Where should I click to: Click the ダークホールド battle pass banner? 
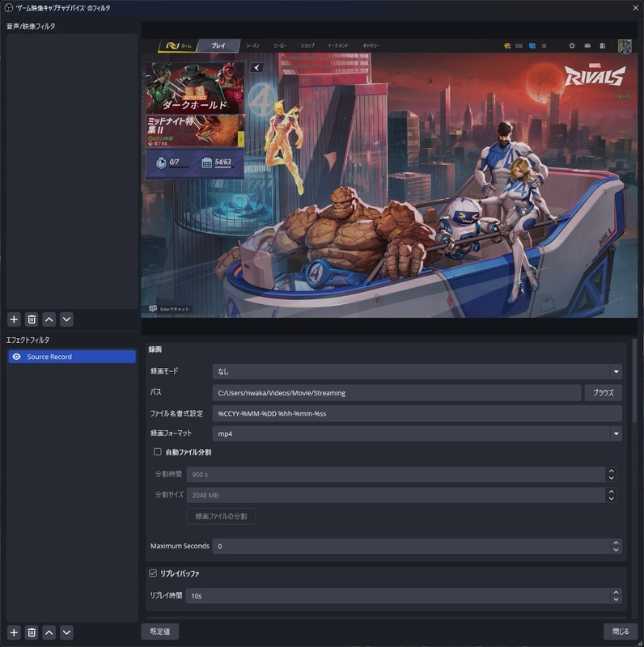pos(195,88)
